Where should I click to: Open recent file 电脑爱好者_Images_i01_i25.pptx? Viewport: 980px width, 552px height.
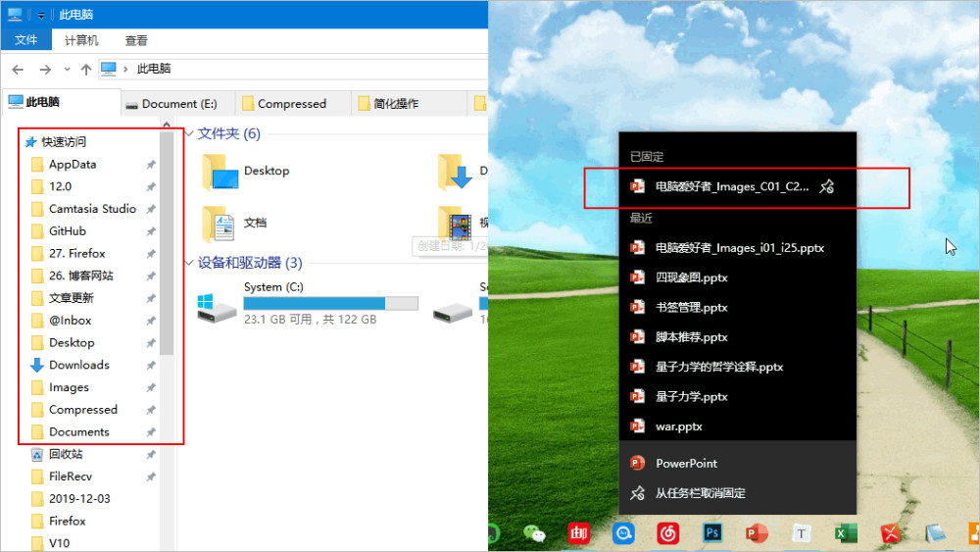point(738,247)
